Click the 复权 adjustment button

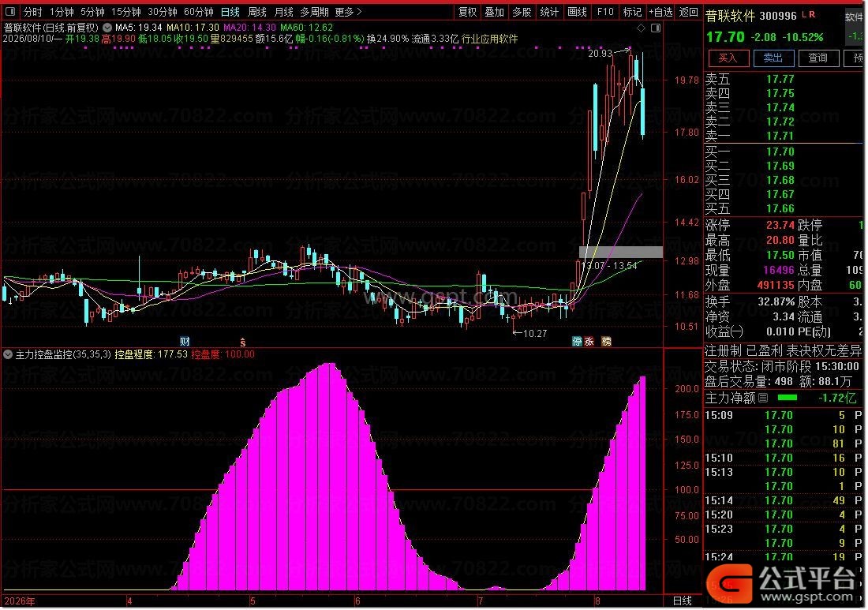coord(468,12)
